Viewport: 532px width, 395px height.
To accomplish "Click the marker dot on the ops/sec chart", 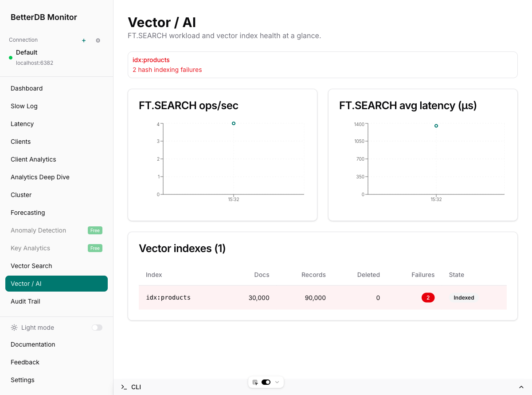I will coord(234,123).
